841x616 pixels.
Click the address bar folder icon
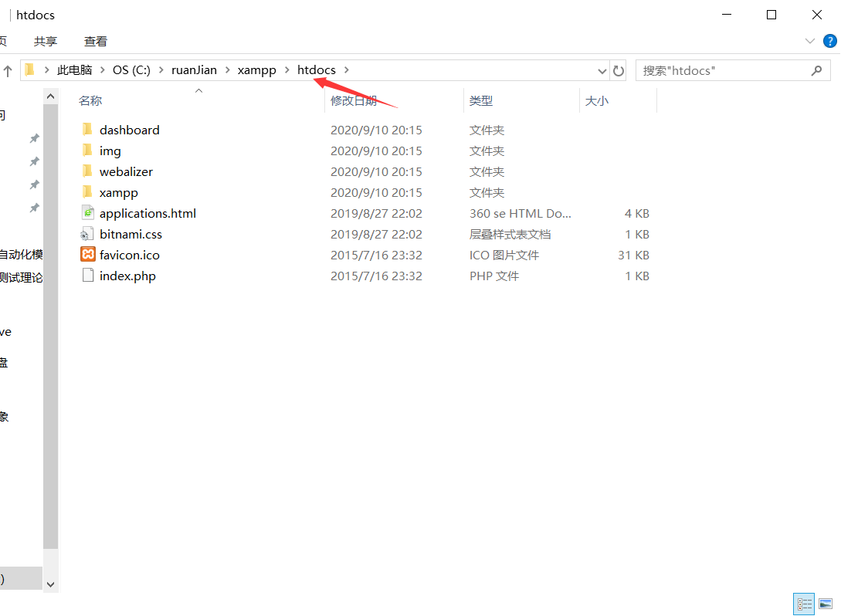[x=30, y=69]
